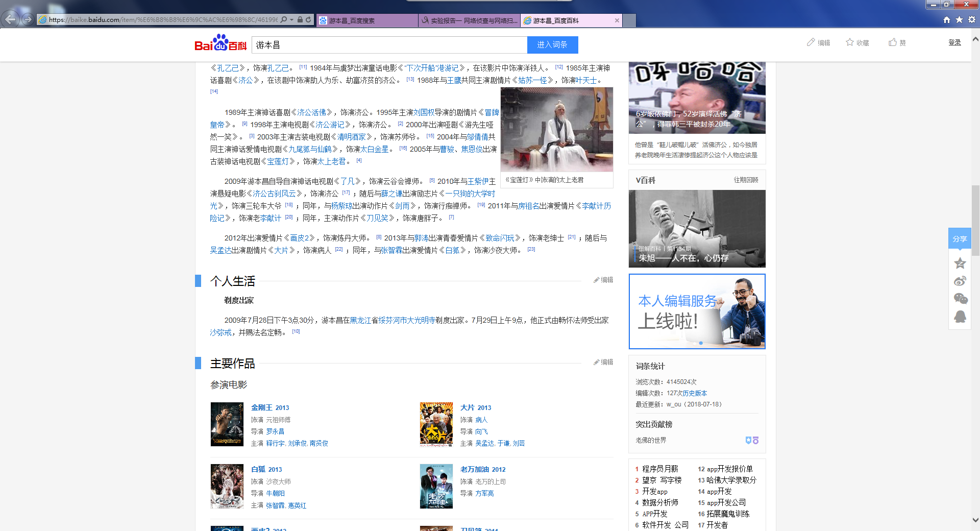Open browser Tools gear icon
The image size is (980, 531).
pyautogui.click(x=972, y=19)
